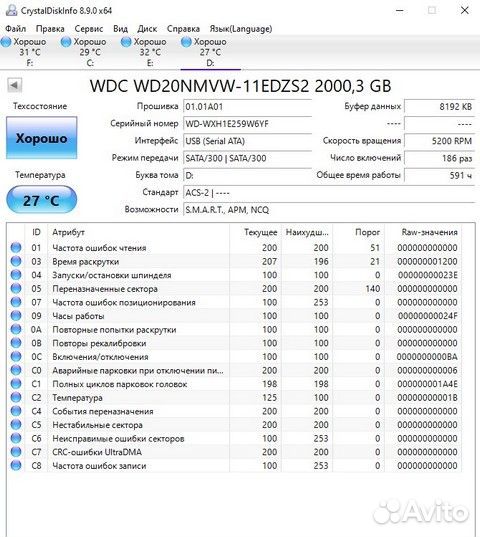This screenshot has height=537, width=480.
Task: Click the status icon for attribute 0A
Action: (16, 329)
